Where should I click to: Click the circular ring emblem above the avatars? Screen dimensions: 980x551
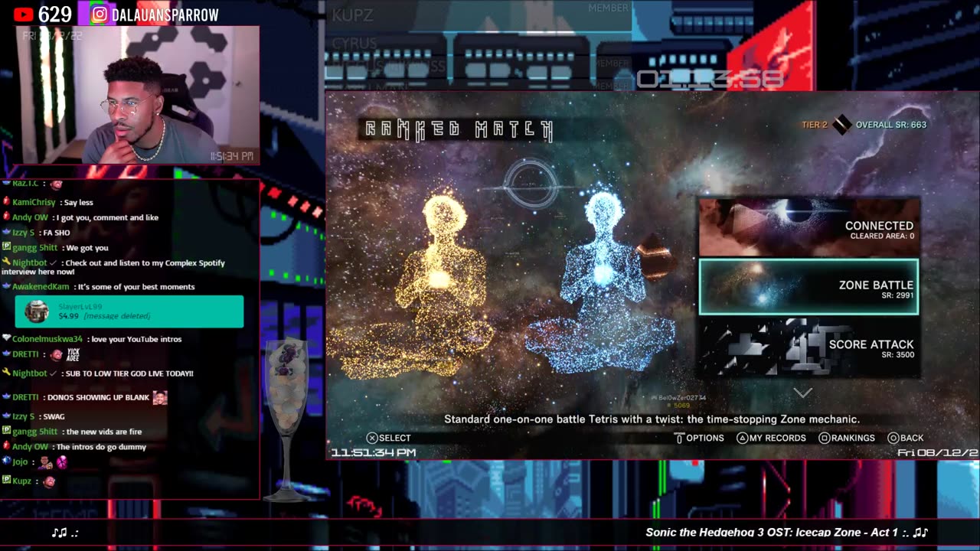coord(531,185)
